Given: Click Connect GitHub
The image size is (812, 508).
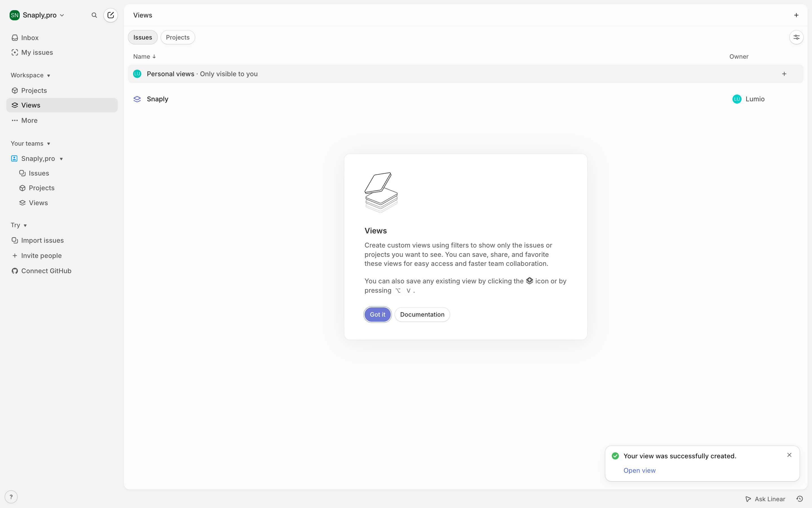Looking at the screenshot, I should click(62, 271).
